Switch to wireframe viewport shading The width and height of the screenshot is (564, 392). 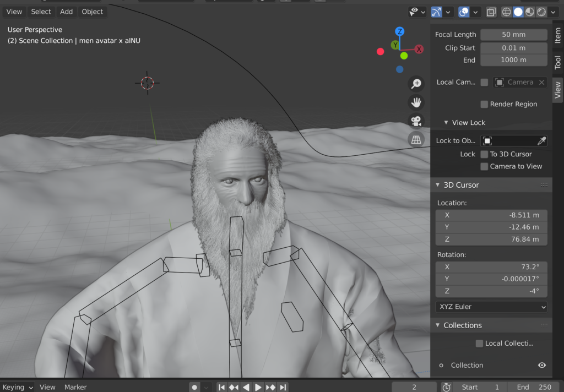(x=507, y=12)
